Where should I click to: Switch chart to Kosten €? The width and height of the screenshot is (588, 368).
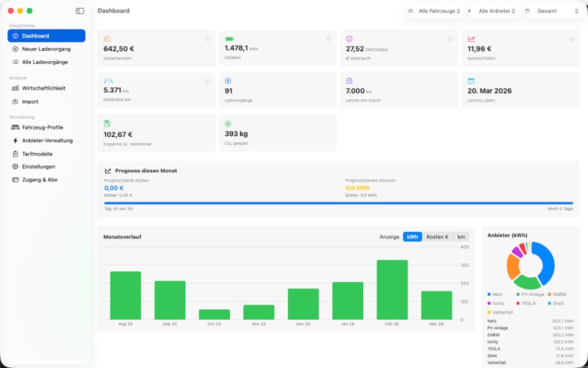click(x=437, y=237)
